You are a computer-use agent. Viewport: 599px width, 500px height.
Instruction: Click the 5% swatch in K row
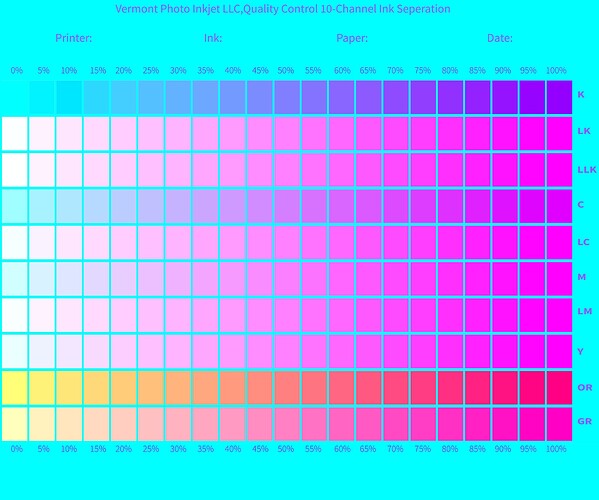[x=42, y=97]
